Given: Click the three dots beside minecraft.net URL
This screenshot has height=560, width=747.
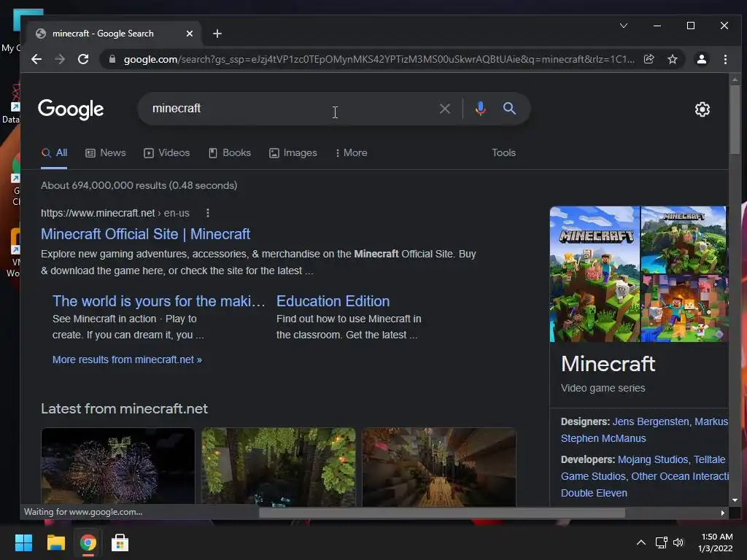Looking at the screenshot, I should click(208, 213).
